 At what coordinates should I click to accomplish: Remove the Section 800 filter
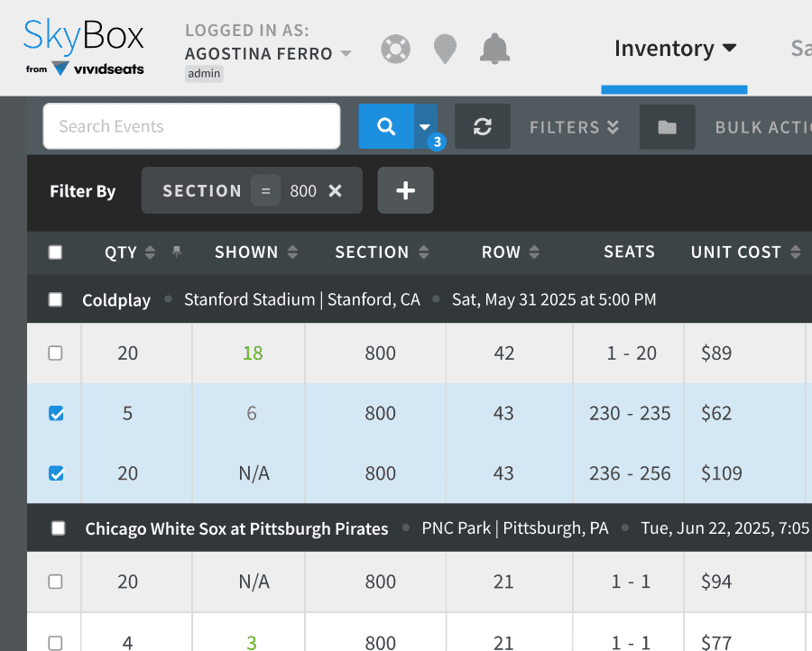coord(335,191)
